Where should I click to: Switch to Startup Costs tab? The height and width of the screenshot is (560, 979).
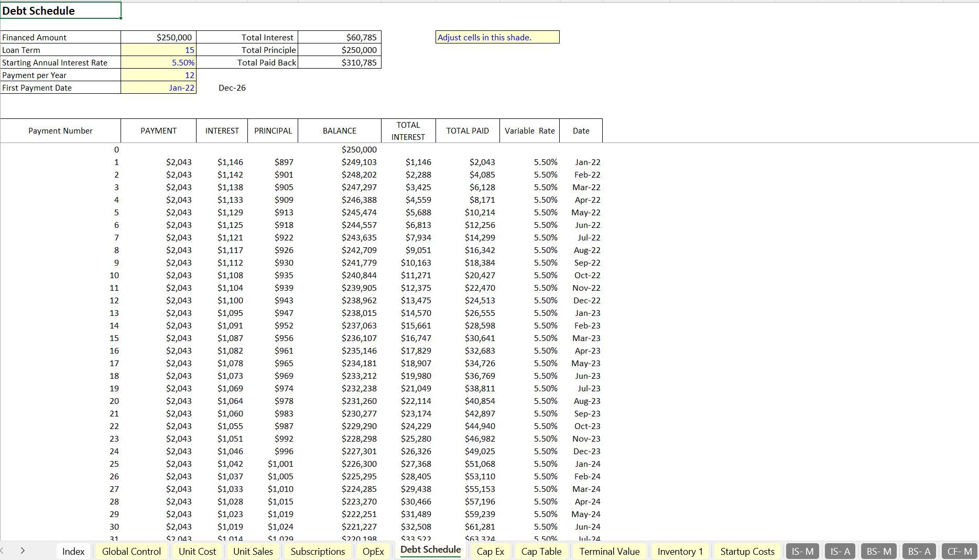(747, 551)
